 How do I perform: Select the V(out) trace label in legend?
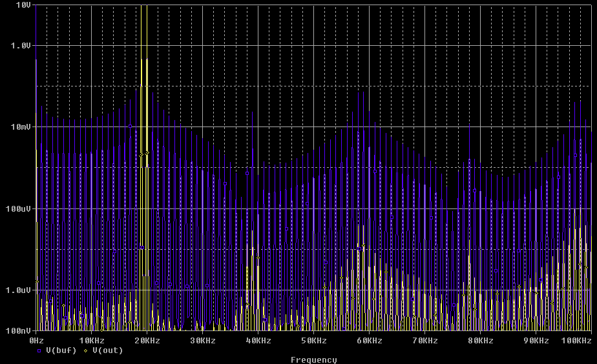click(x=108, y=351)
